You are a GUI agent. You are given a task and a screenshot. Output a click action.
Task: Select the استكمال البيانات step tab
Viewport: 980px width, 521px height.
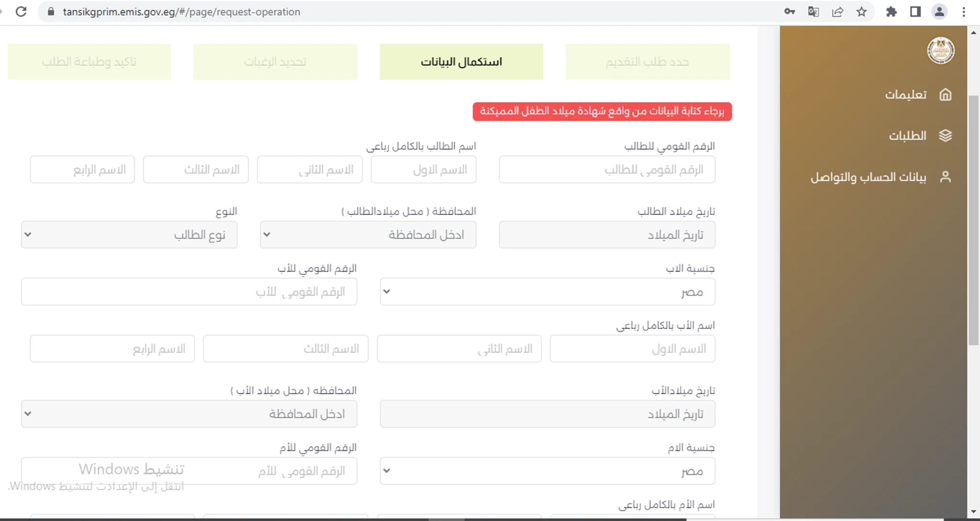461,62
